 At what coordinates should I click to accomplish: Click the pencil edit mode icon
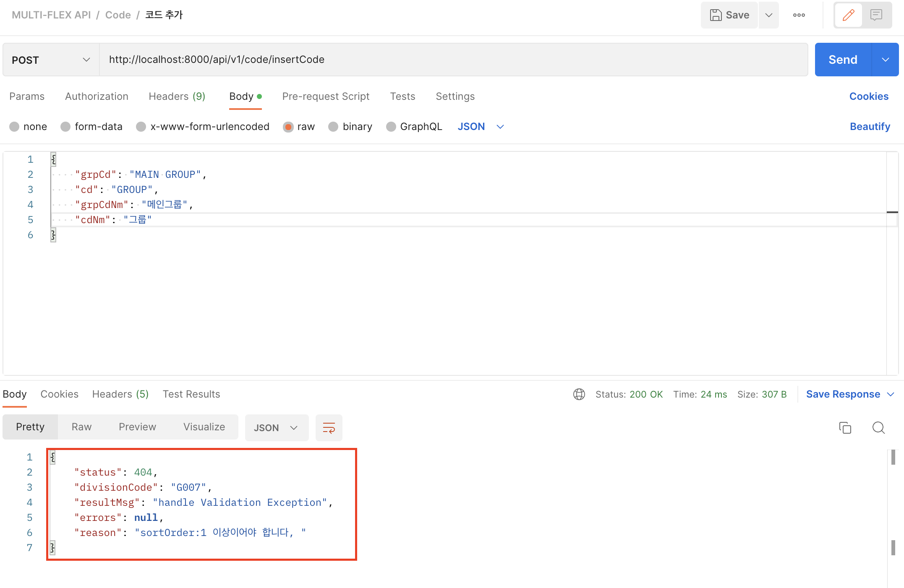pyautogui.click(x=848, y=15)
